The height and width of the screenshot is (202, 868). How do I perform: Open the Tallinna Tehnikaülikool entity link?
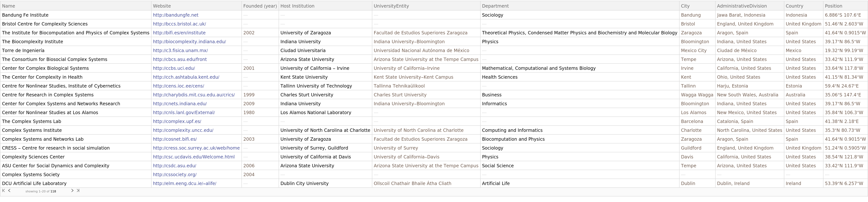(x=399, y=86)
